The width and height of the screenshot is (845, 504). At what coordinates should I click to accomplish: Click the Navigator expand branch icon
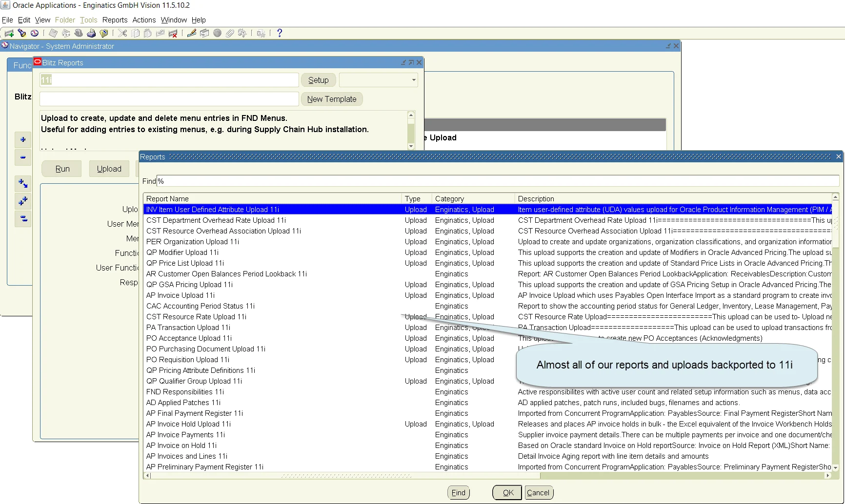point(23,184)
